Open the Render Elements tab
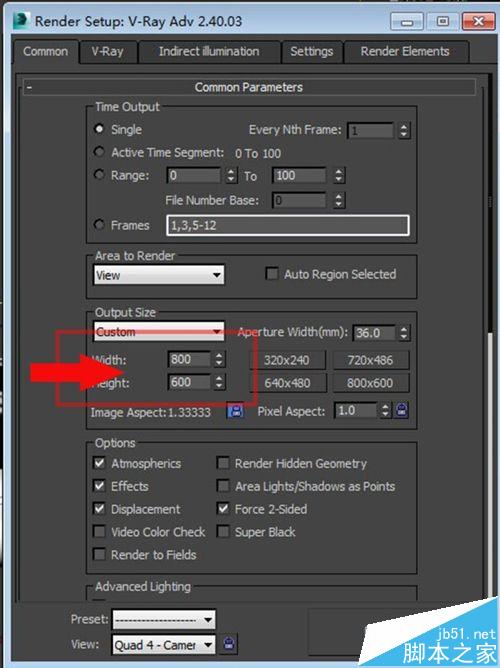 (x=405, y=52)
